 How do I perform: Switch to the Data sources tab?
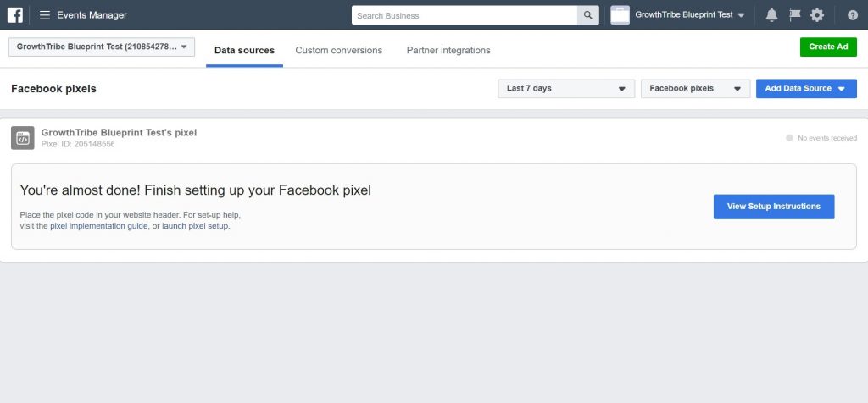(245, 50)
